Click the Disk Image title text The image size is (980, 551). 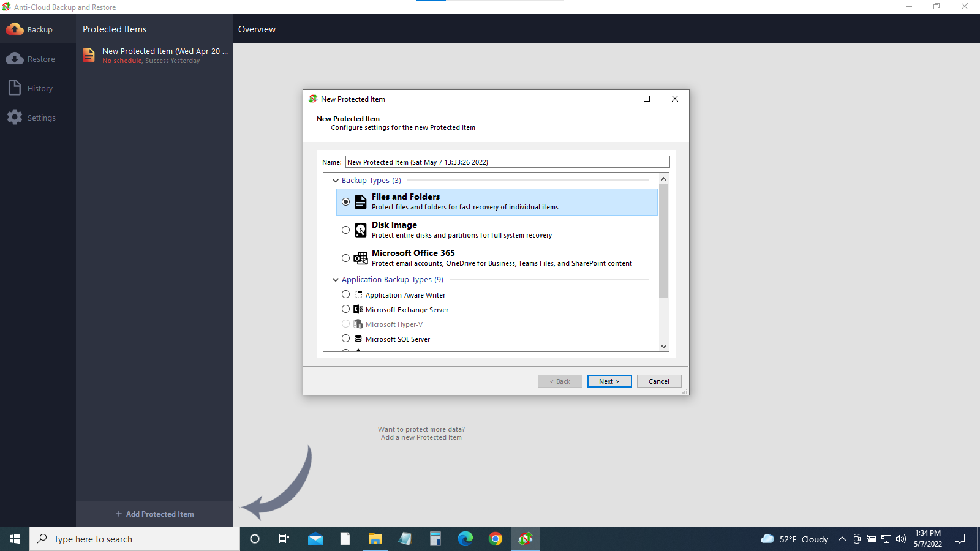coord(394,225)
